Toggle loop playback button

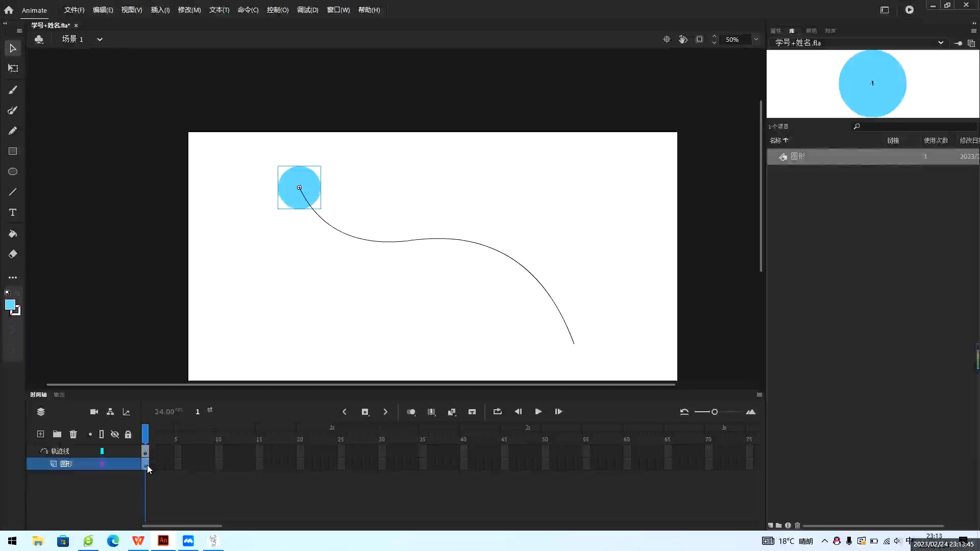(x=498, y=412)
